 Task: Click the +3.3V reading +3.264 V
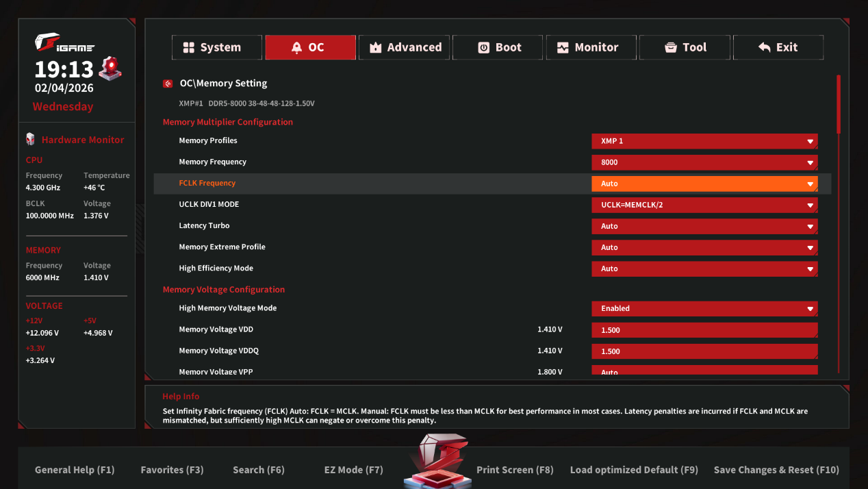40,361
